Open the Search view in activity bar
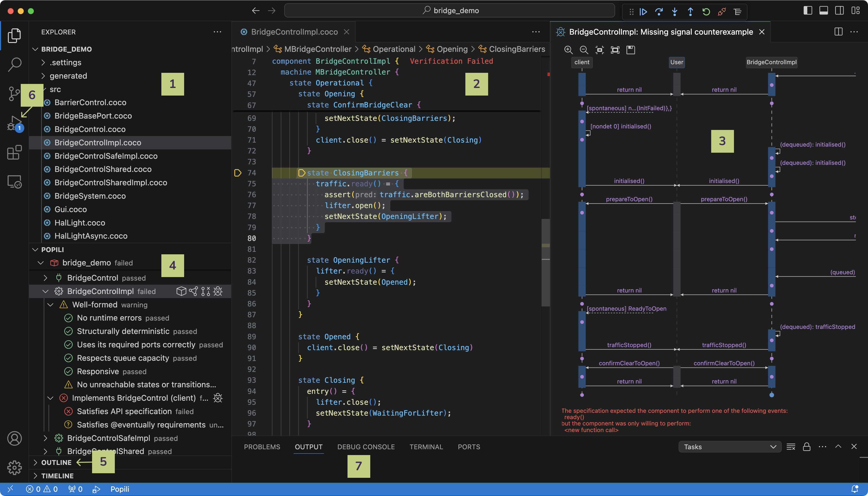 click(x=14, y=64)
